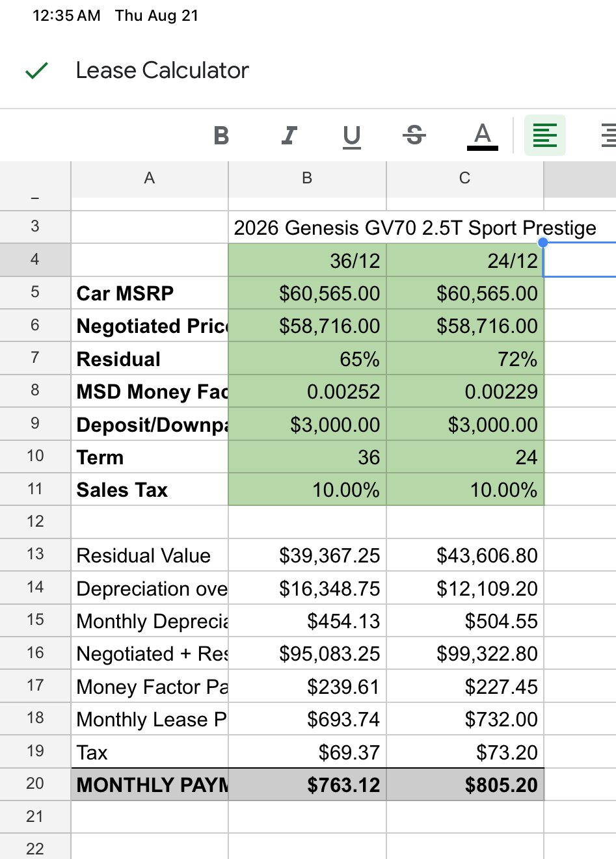
Task: Select the 0.00229 money factor cell
Action: coord(465,391)
